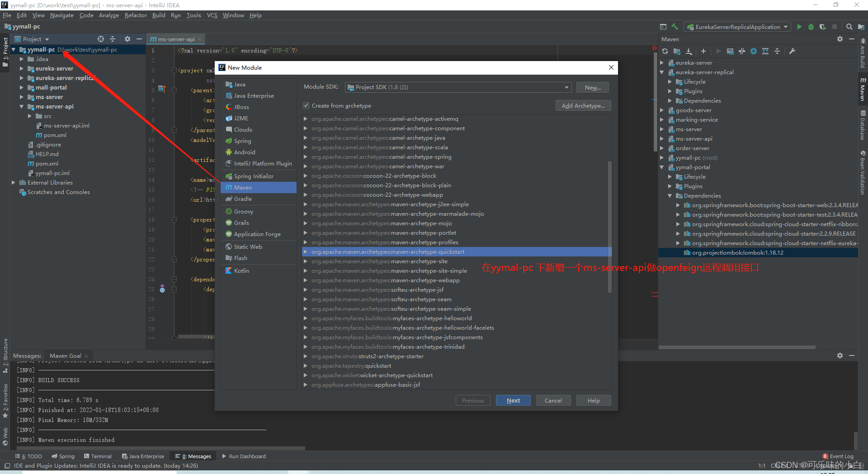Open Event Log in status bar
This screenshot has height=474, width=868.
pyautogui.click(x=838, y=456)
